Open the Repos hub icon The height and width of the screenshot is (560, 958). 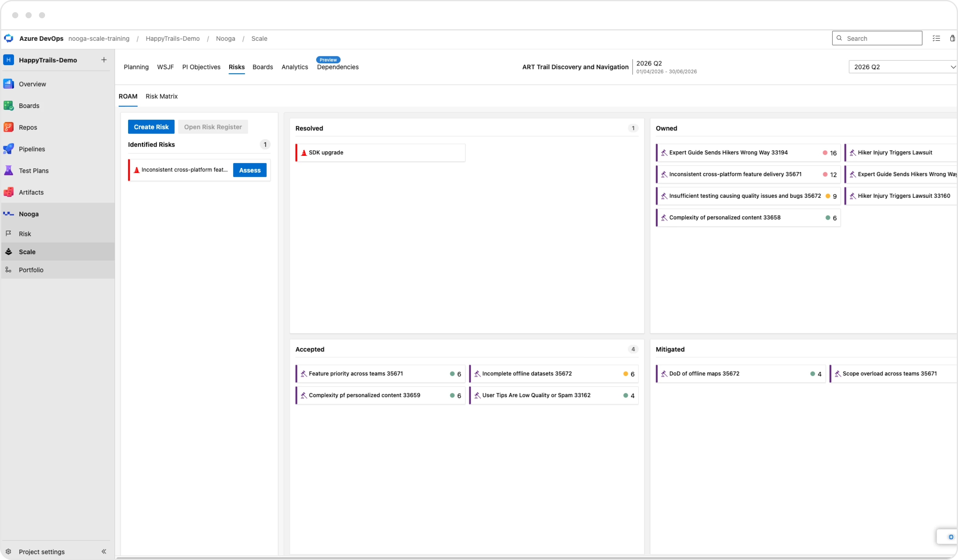(x=8, y=127)
